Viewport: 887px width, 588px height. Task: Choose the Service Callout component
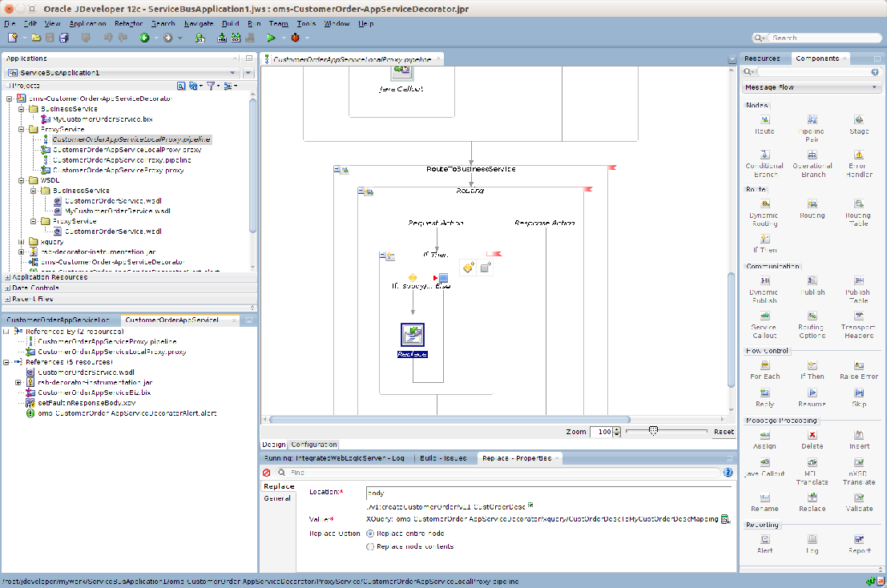pyautogui.click(x=764, y=316)
